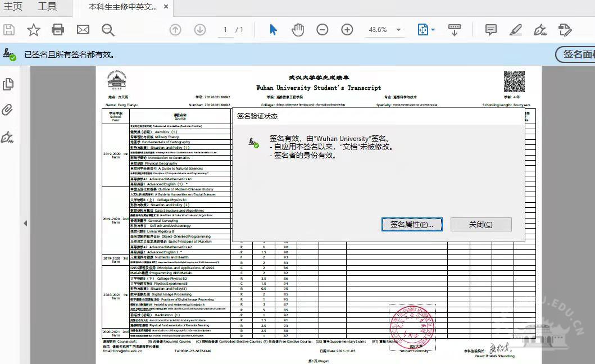Choose the arrow selection tool
Image resolution: width=595 pixels, height=364 pixels.
pos(273,30)
